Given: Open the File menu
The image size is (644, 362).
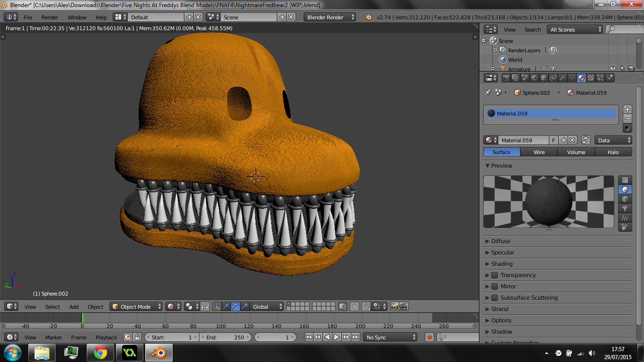Looking at the screenshot, I should point(28,17).
